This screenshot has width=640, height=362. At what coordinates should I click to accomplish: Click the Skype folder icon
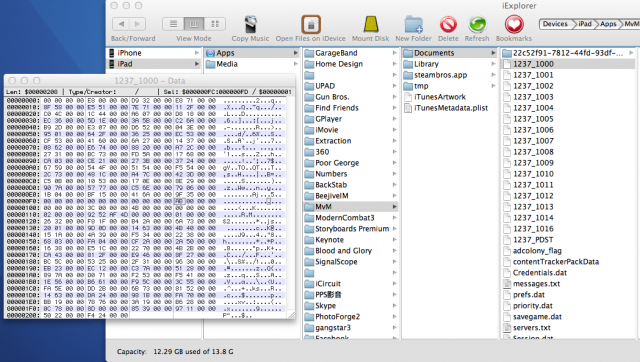coord(309,306)
